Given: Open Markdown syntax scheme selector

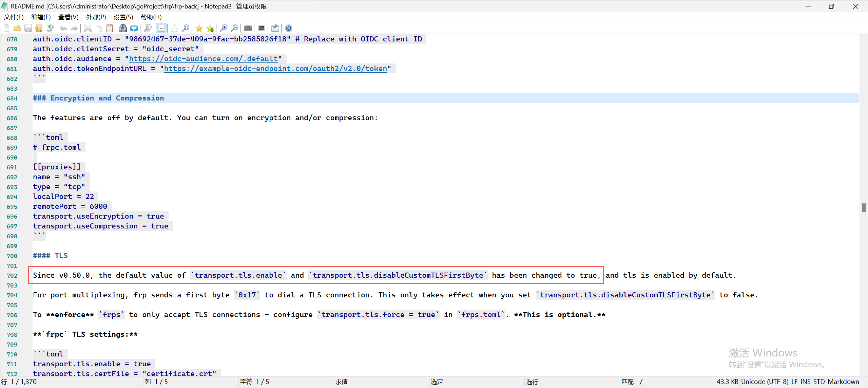Looking at the screenshot, I should coord(843,382).
